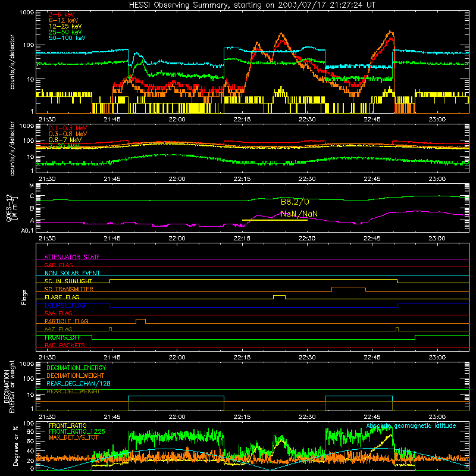Click the 'NaN/NaN' annotation in GOES panel
The height and width of the screenshot is (476, 476).
click(x=299, y=214)
